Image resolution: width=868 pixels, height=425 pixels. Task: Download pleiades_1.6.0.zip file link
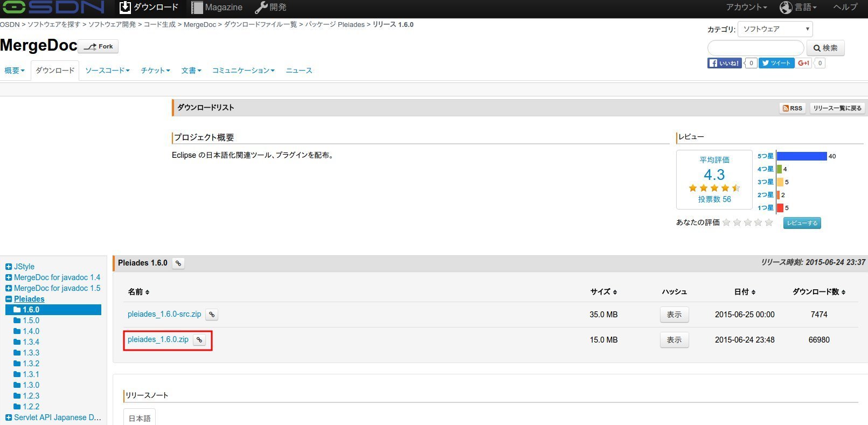(x=158, y=339)
